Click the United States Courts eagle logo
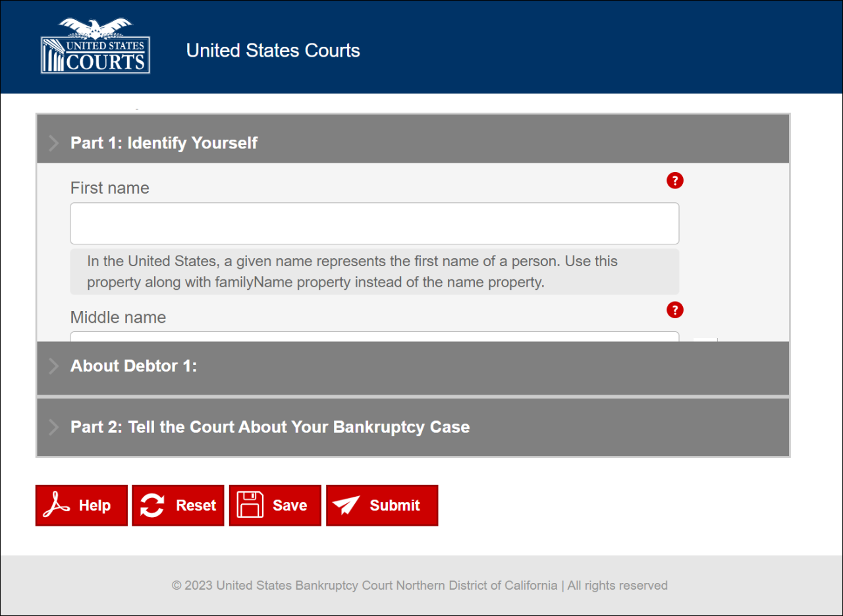Image resolution: width=843 pixels, height=616 pixels. tap(95, 45)
